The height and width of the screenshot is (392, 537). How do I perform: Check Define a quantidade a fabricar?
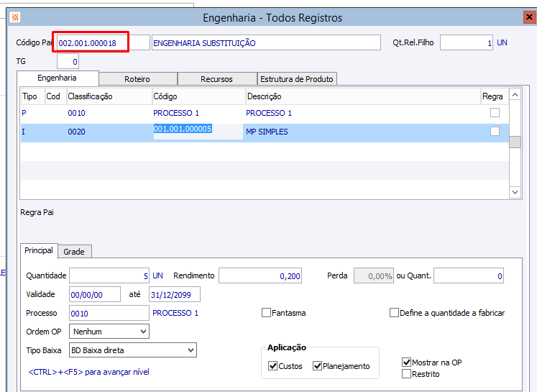click(394, 313)
